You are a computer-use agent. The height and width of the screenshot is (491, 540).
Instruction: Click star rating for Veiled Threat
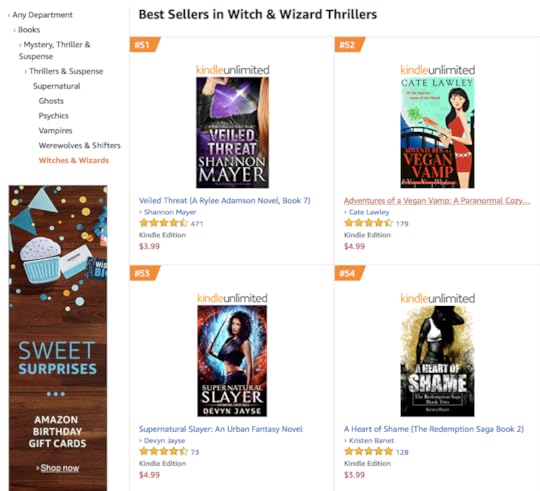(x=163, y=223)
